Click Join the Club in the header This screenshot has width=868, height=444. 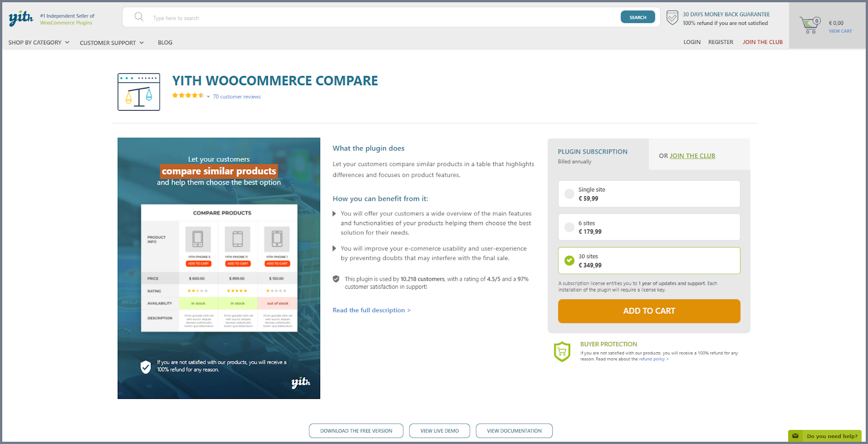tap(762, 42)
